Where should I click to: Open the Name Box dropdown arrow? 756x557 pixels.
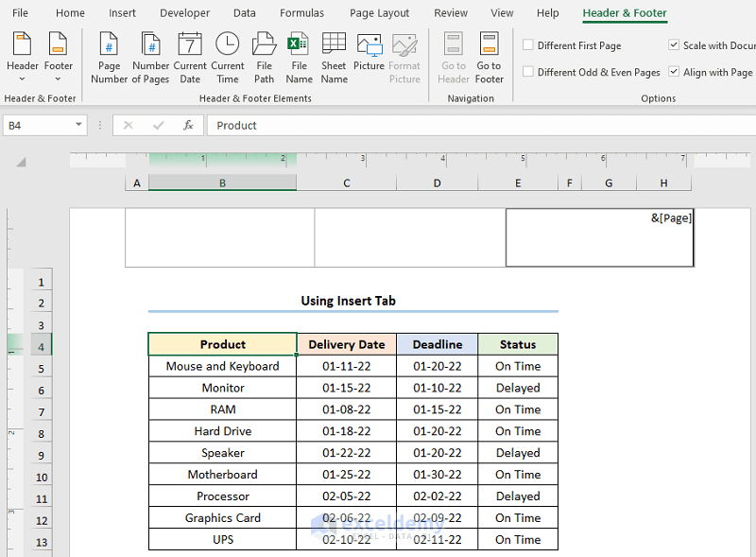click(78, 124)
